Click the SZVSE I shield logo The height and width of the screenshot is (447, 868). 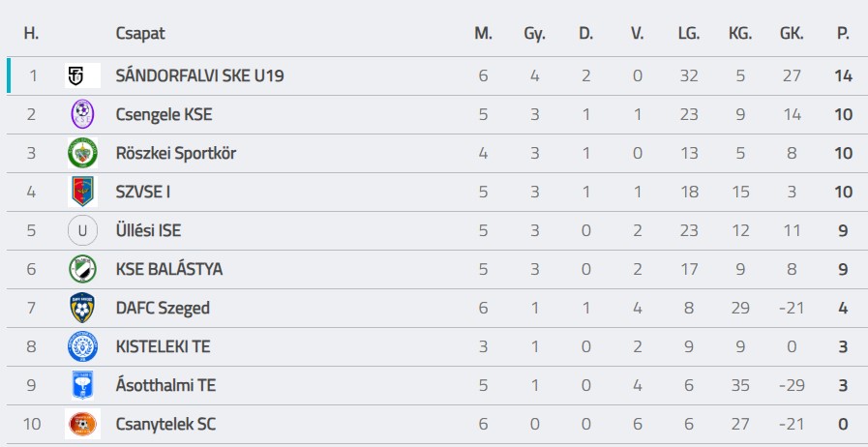pos(82,192)
